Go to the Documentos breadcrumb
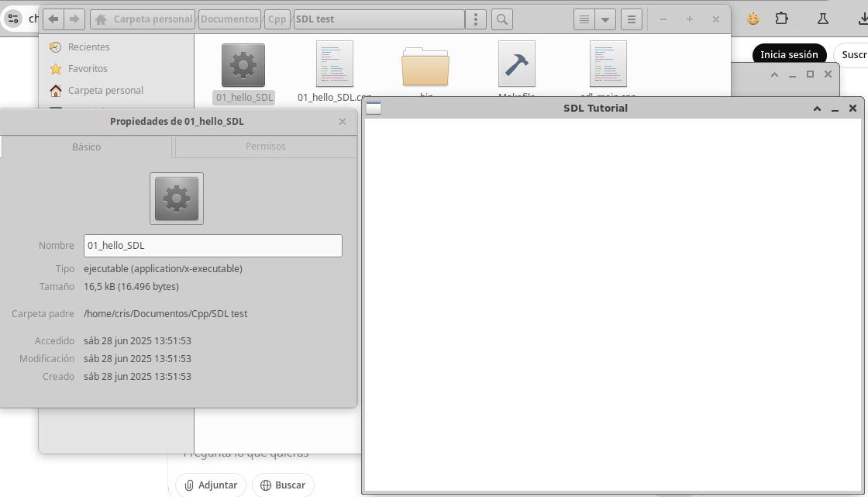Image resolution: width=868 pixels, height=497 pixels. click(x=229, y=19)
